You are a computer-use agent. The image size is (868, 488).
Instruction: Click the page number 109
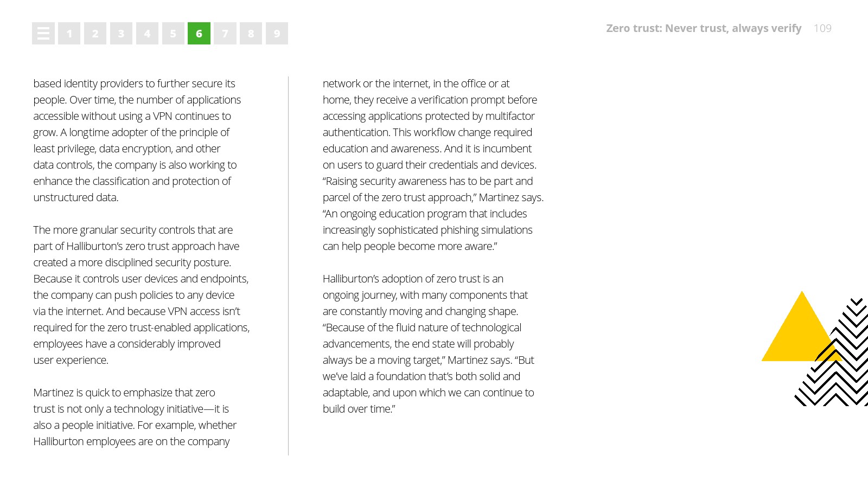[822, 28]
